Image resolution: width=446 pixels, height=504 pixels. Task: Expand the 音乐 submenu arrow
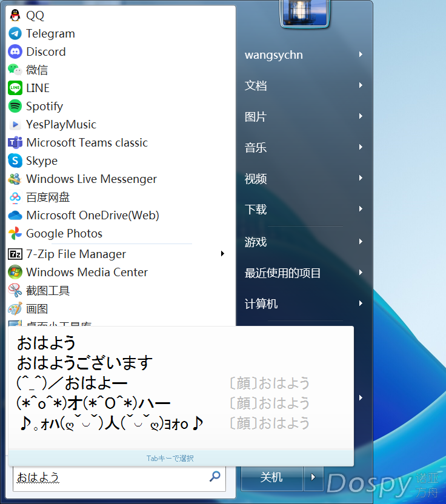(x=361, y=147)
